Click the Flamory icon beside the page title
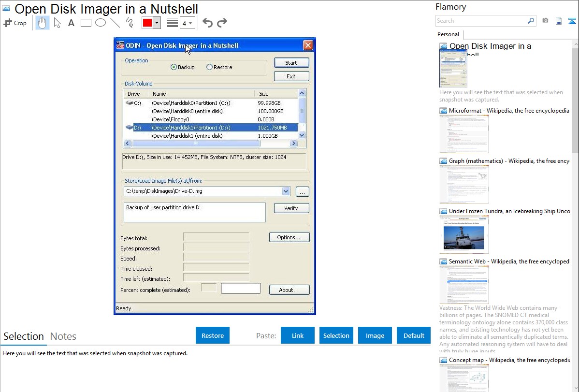This screenshot has width=579, height=392. (6, 8)
